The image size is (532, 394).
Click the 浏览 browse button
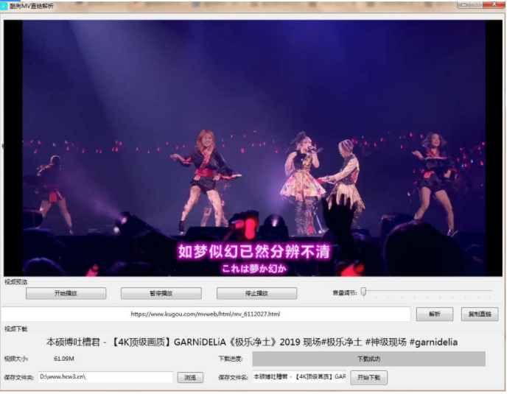click(190, 377)
